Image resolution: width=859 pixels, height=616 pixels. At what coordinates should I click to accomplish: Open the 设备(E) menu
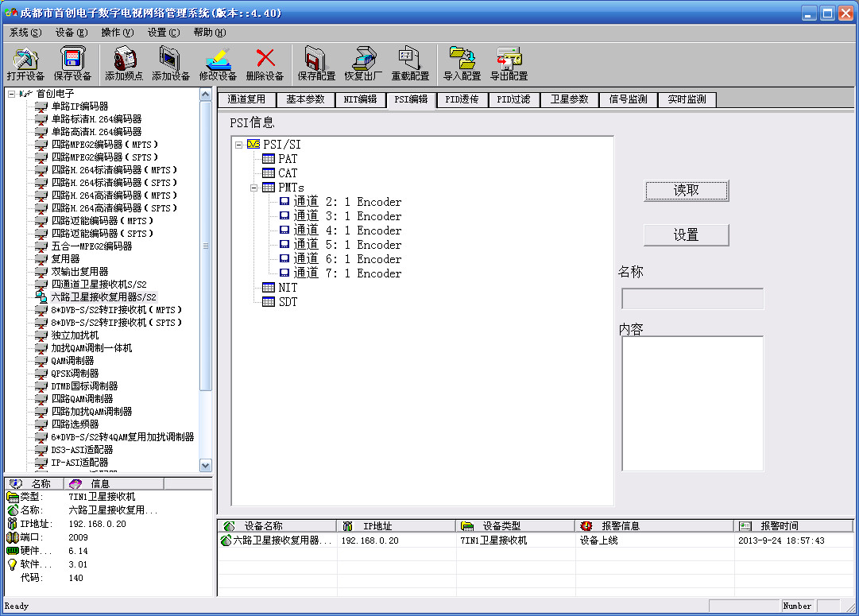coord(72,33)
